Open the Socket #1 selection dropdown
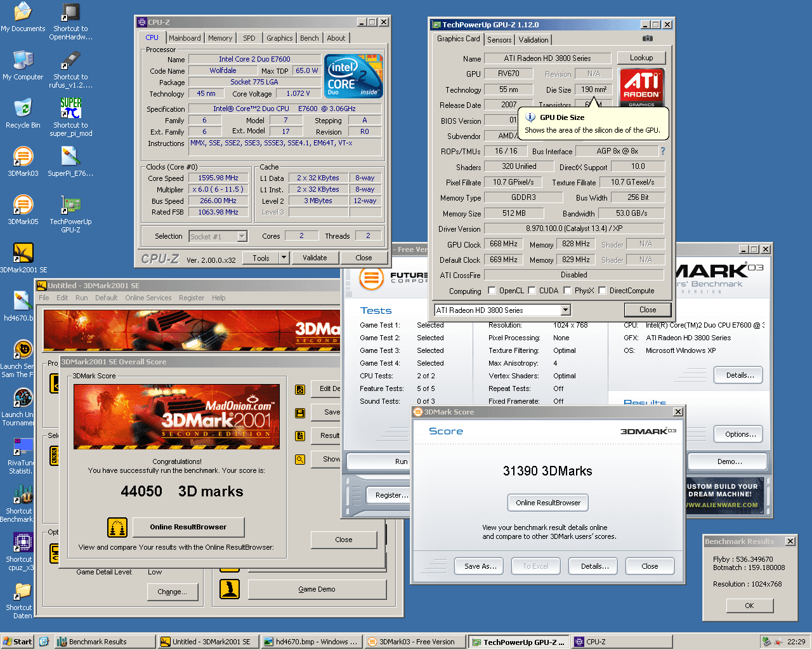812x650 pixels. [242, 236]
